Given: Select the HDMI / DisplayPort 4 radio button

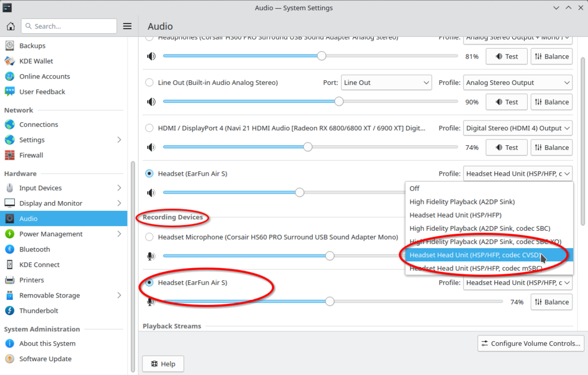Looking at the screenshot, I should 150,128.
